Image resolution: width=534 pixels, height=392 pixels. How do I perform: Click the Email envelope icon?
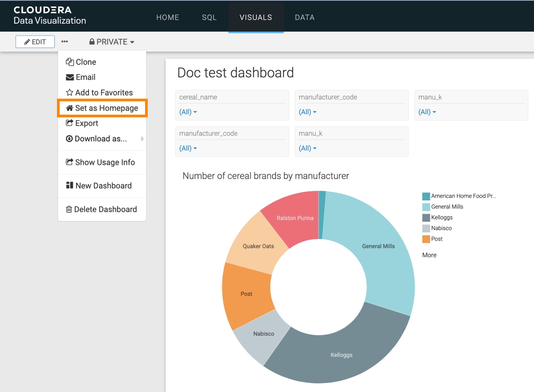pyautogui.click(x=70, y=77)
